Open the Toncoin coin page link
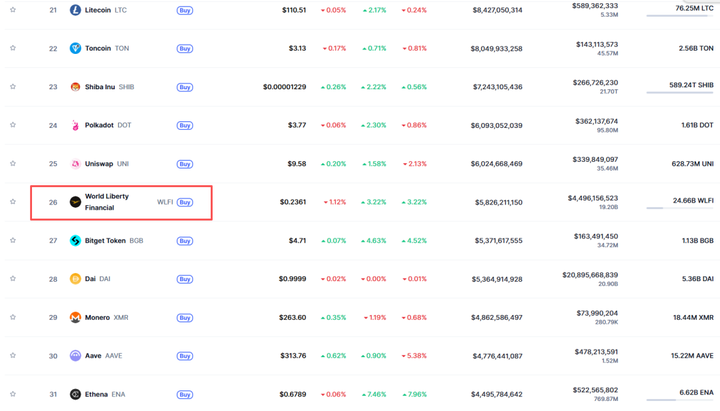 (x=98, y=48)
